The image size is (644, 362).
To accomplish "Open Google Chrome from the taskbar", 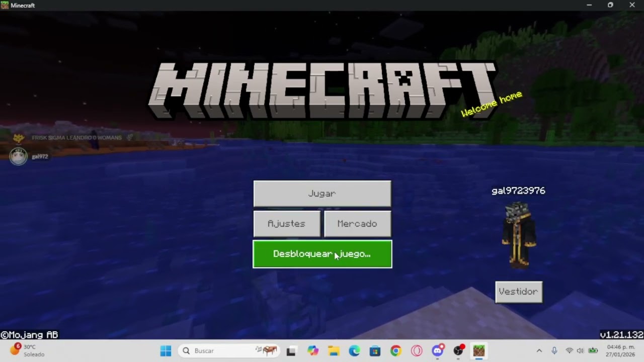I will pyautogui.click(x=396, y=351).
